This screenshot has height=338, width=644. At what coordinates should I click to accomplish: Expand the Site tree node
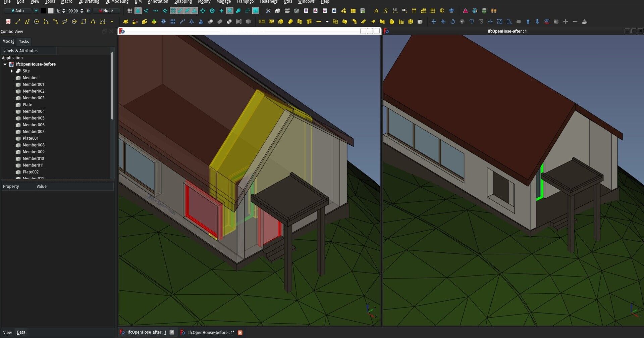12,71
